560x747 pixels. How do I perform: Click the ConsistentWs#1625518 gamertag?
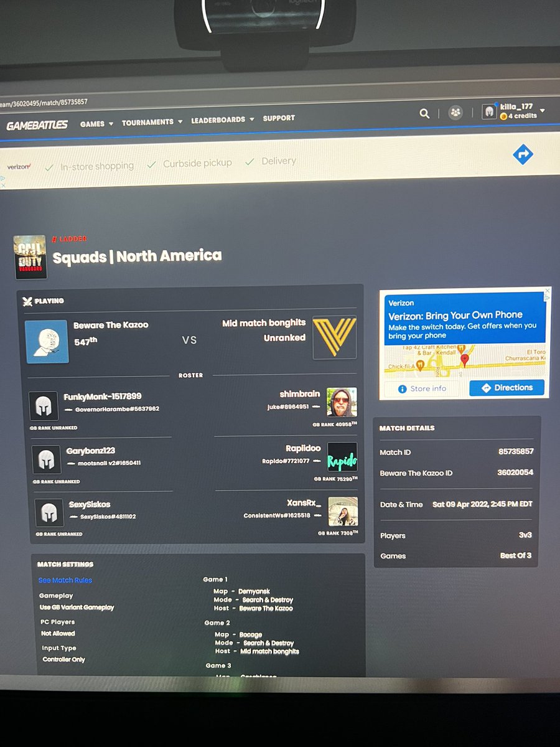click(x=276, y=515)
